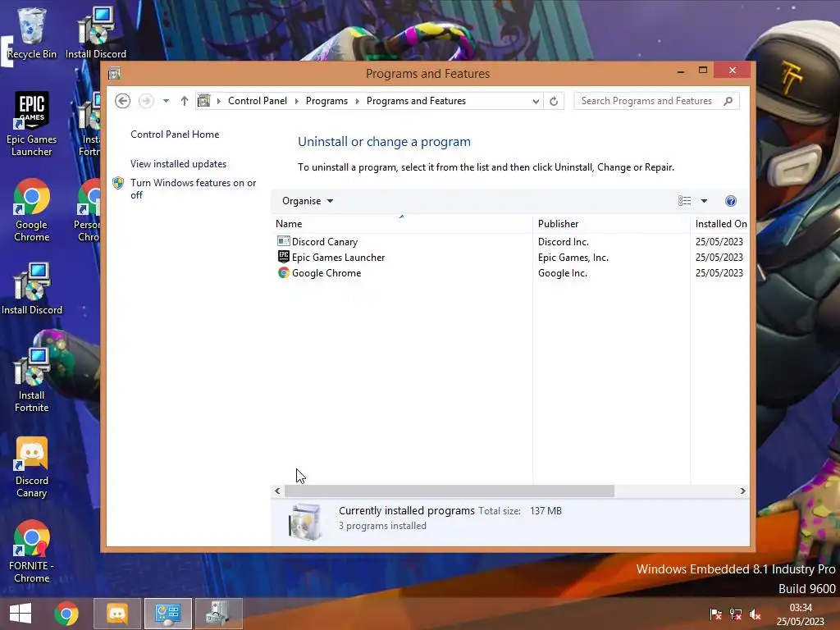Select the Recycle Bin desktop icon
Image resolution: width=840 pixels, height=630 pixels.
click(x=32, y=33)
